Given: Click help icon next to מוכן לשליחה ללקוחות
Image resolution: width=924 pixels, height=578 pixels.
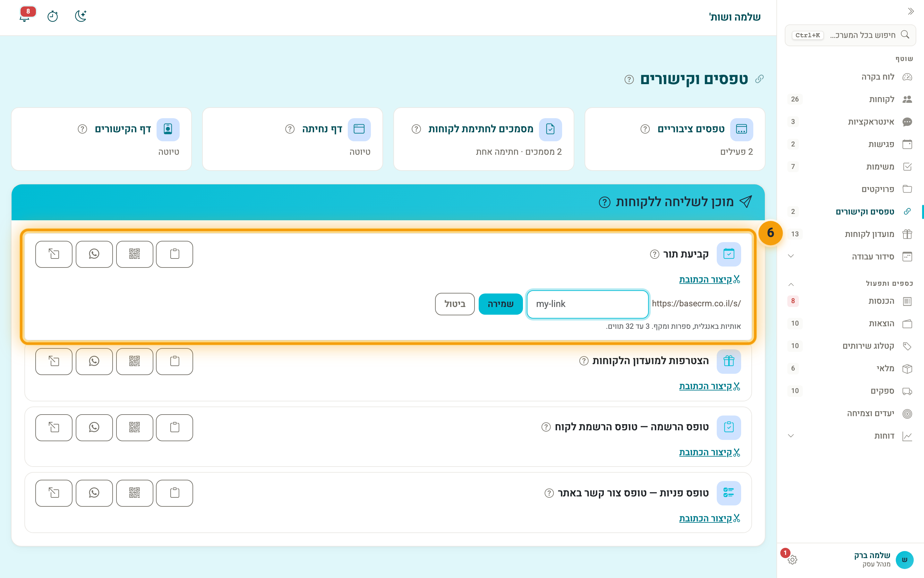Looking at the screenshot, I should tap(604, 202).
